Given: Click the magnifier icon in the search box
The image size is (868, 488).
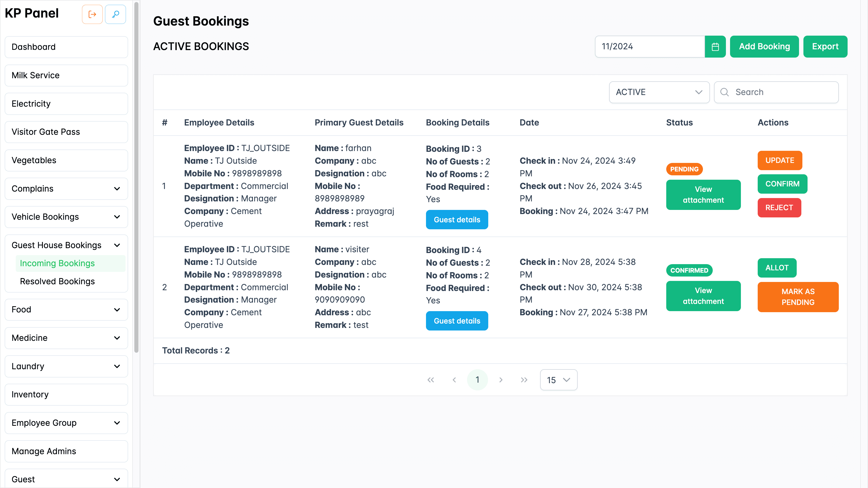Looking at the screenshot, I should tap(725, 92).
